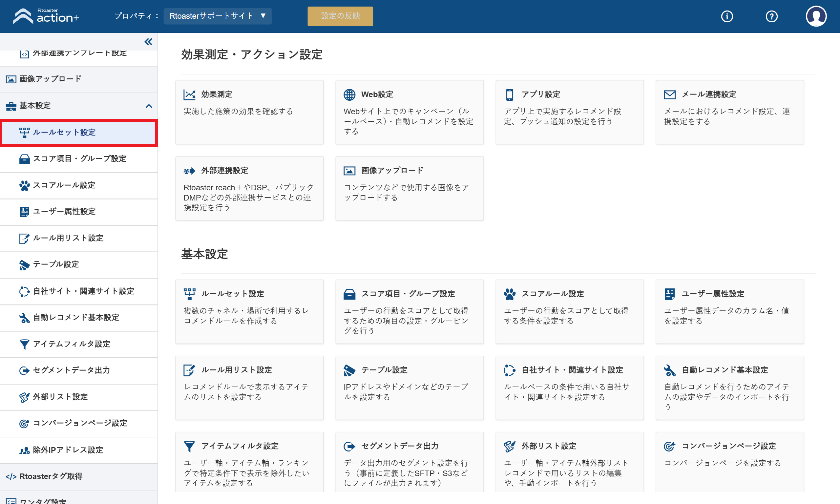
Task: Select ユーザー属性設定 in the sidebar
Action: point(79,212)
